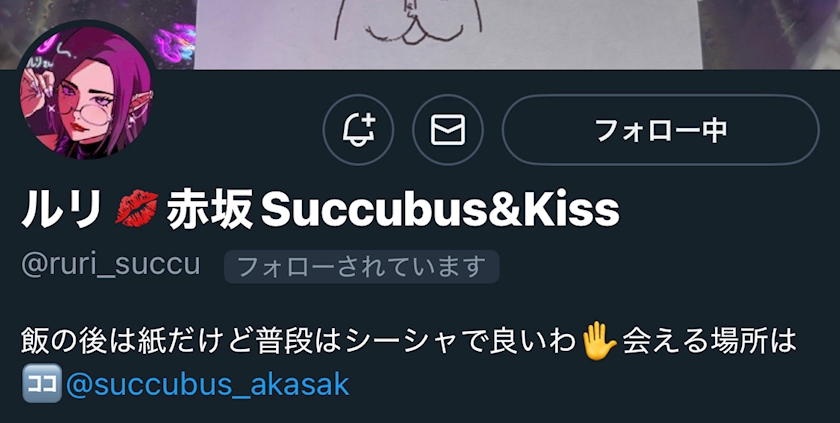Click the フォロー中 following button

[x=661, y=130]
